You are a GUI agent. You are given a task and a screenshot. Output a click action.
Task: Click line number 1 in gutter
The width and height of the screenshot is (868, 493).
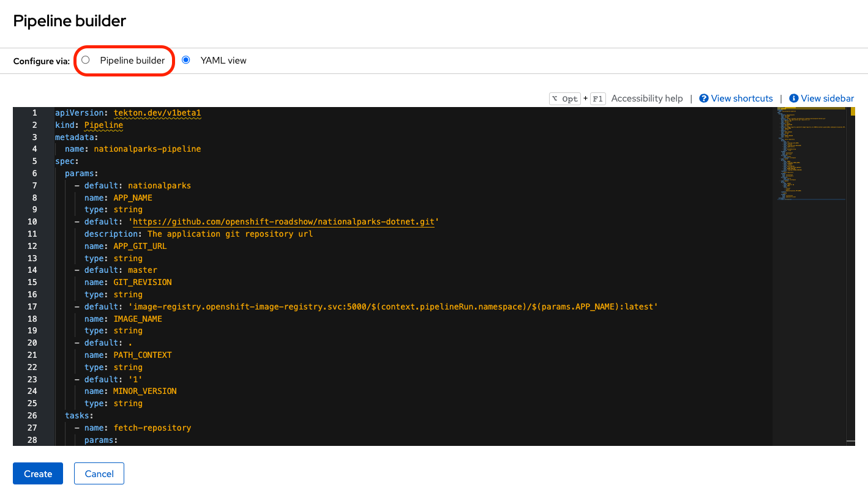[35, 113]
